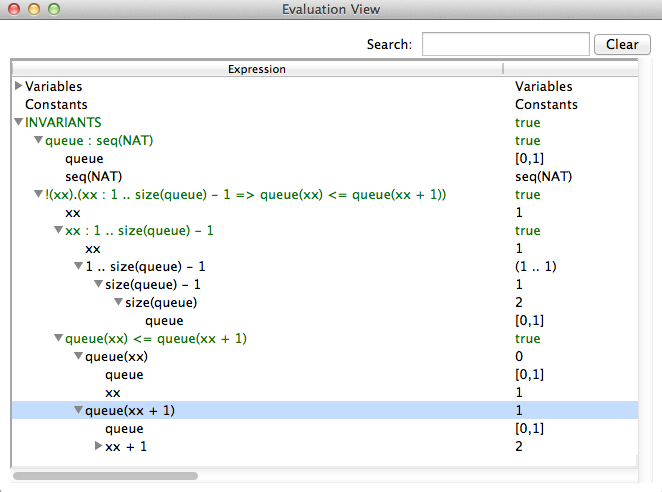This screenshot has width=662, height=492.
Task: Collapse the 1 .. size(queue) - 1 node
Action: 79,267
